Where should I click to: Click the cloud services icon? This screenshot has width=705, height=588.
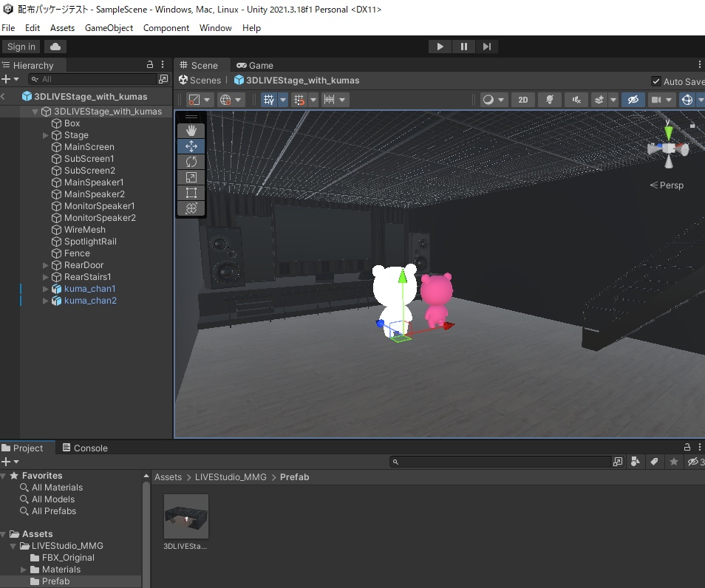pos(55,47)
